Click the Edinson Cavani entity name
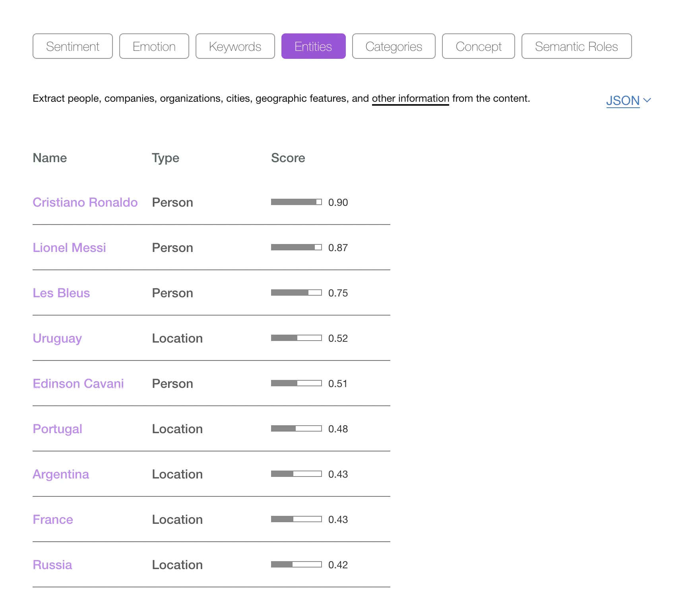 78,384
